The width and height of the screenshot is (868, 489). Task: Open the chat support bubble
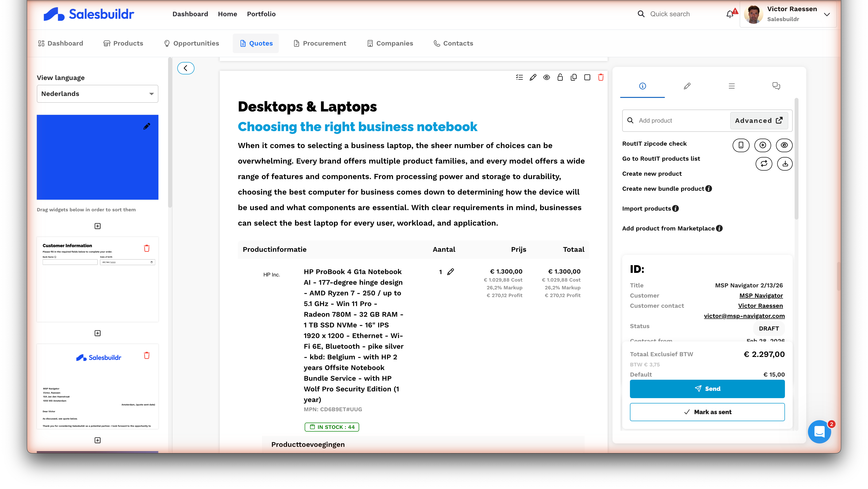coord(819,431)
